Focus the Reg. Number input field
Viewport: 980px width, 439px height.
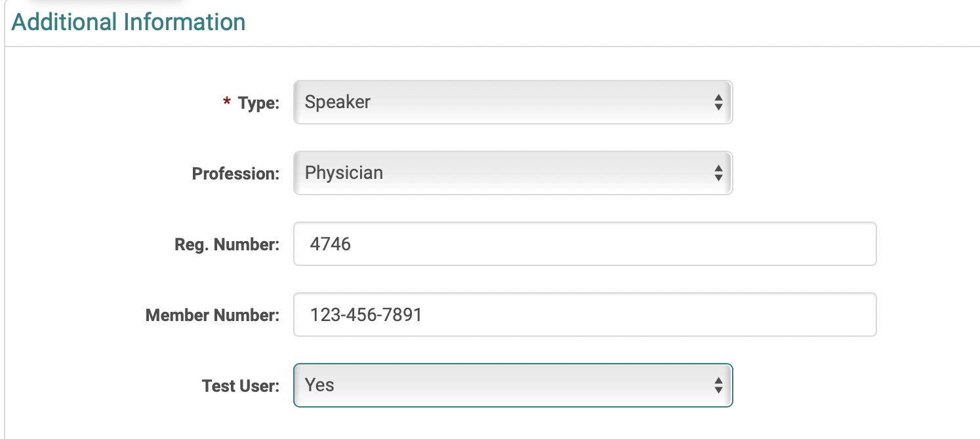[x=584, y=244]
